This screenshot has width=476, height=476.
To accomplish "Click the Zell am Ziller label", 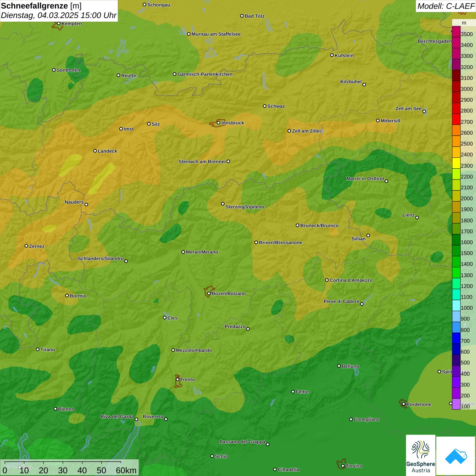I will [x=307, y=131].
